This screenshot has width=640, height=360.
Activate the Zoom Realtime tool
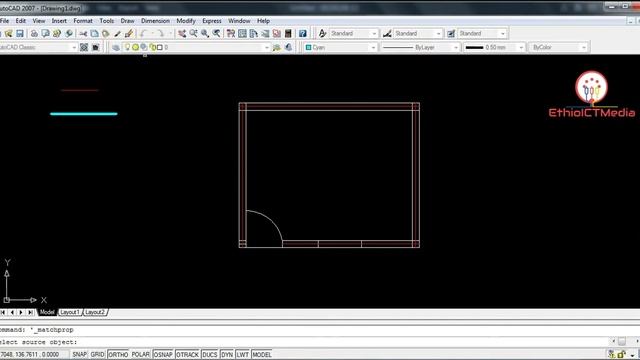[193, 33]
